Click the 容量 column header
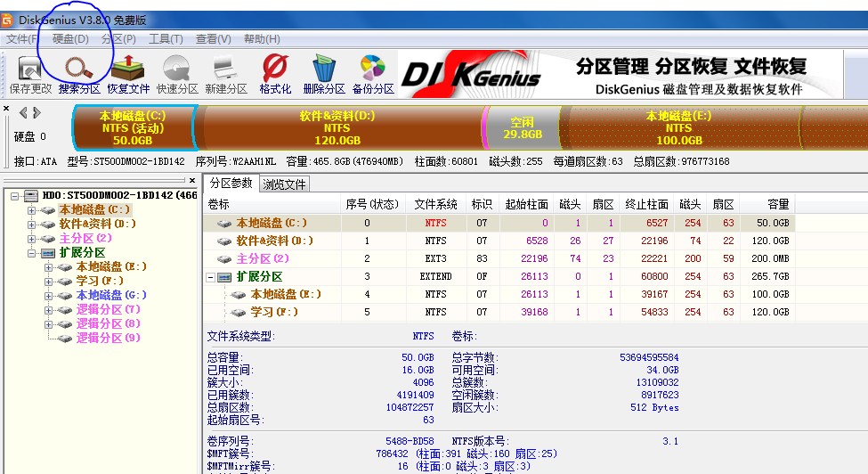The width and height of the screenshot is (868, 474). (x=767, y=204)
